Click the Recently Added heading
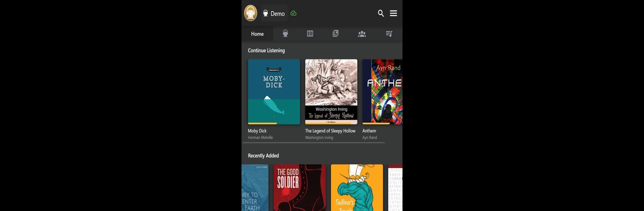Screen dimensions: 644x211 (263, 156)
